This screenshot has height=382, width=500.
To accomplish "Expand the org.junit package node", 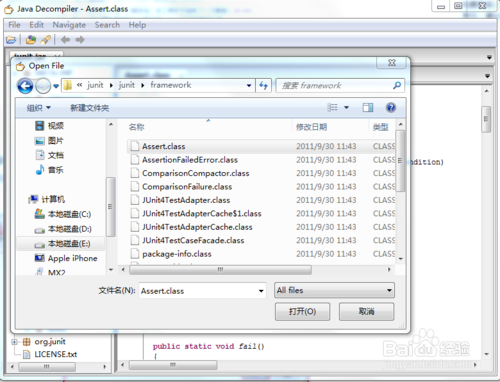I will pyautogui.click(x=14, y=342).
